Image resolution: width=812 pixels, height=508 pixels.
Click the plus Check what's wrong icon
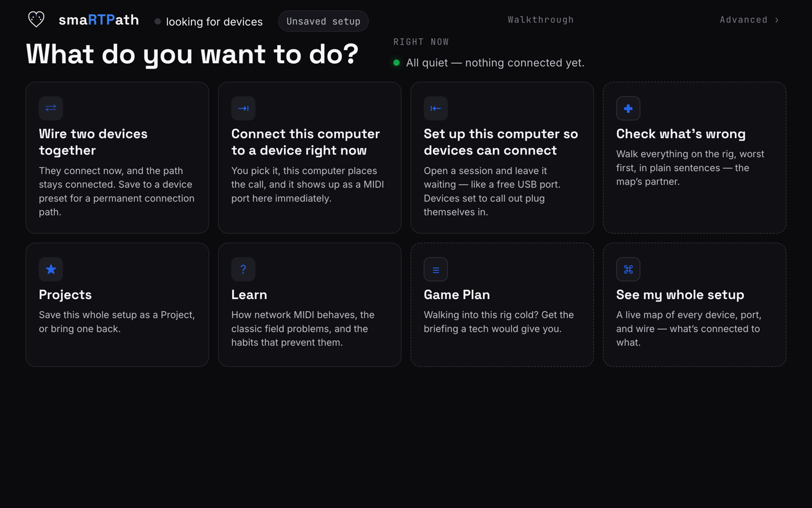628,108
